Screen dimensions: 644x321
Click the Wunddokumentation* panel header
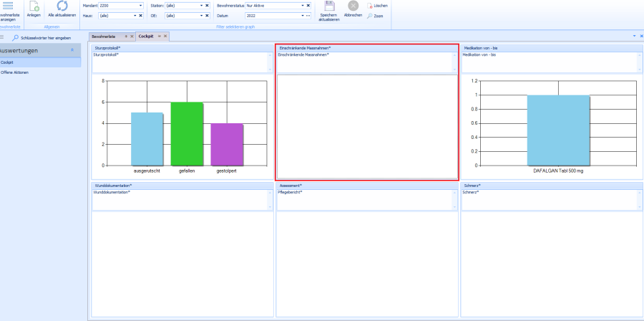182,186
